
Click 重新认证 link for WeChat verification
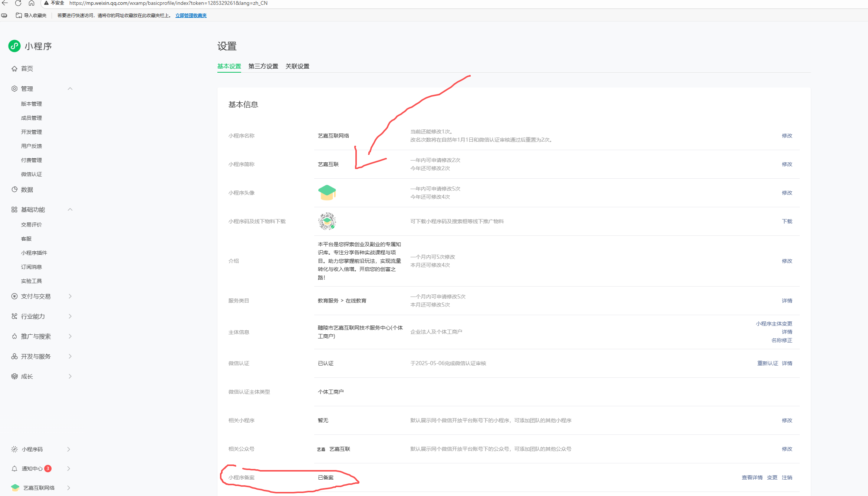point(767,363)
